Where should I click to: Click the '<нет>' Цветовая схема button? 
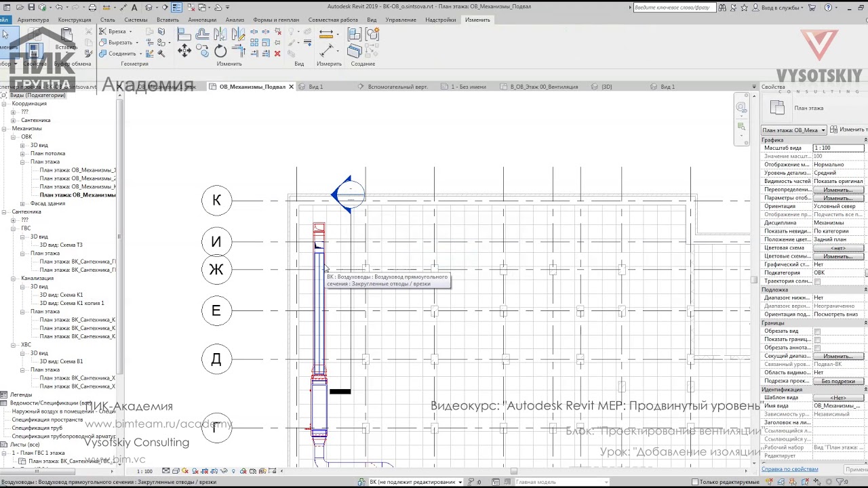click(x=838, y=248)
